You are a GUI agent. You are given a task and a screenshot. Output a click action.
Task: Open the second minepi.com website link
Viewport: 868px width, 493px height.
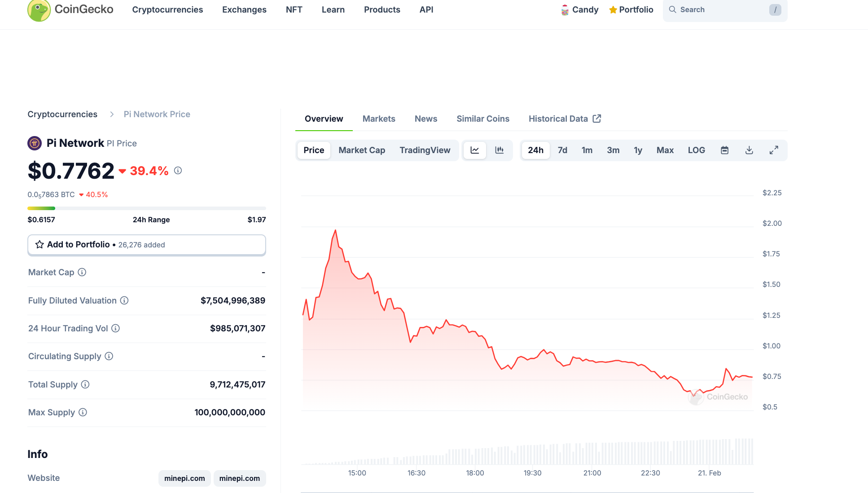pos(240,478)
